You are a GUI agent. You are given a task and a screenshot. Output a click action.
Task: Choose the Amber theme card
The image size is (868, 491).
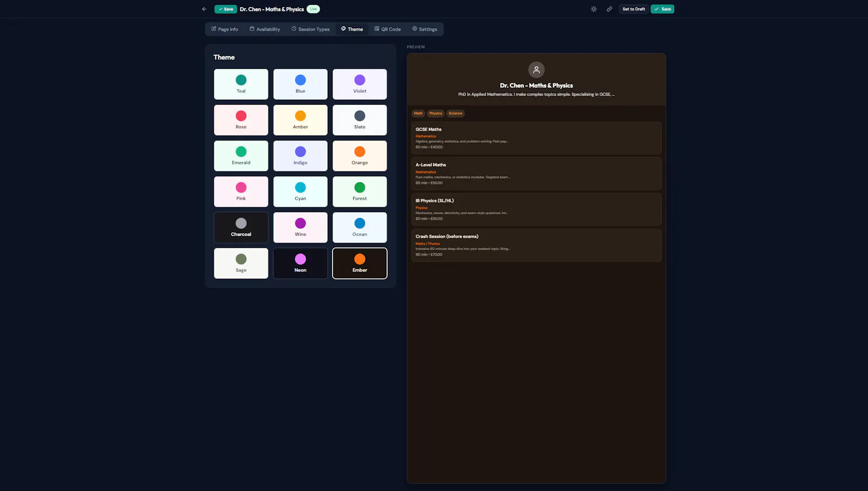(x=301, y=120)
